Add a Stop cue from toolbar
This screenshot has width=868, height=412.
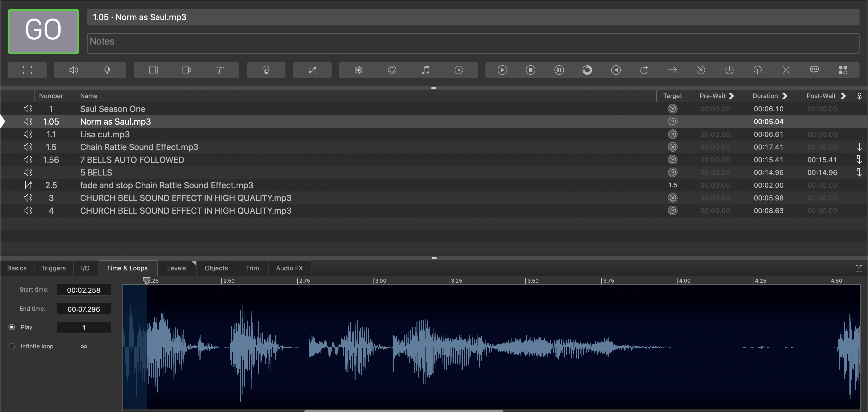[x=530, y=70]
